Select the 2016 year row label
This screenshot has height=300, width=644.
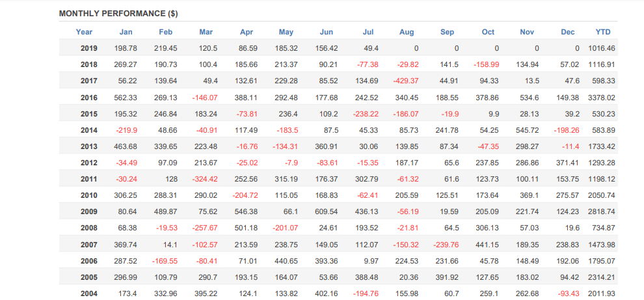(89, 98)
